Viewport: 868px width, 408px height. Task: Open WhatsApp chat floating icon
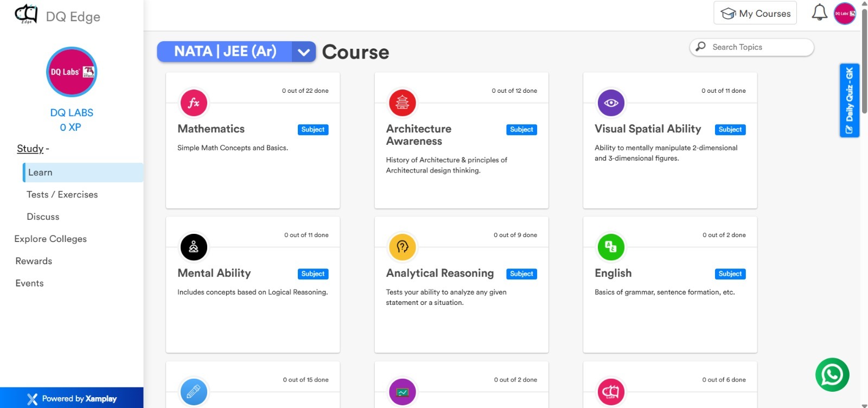pos(832,375)
